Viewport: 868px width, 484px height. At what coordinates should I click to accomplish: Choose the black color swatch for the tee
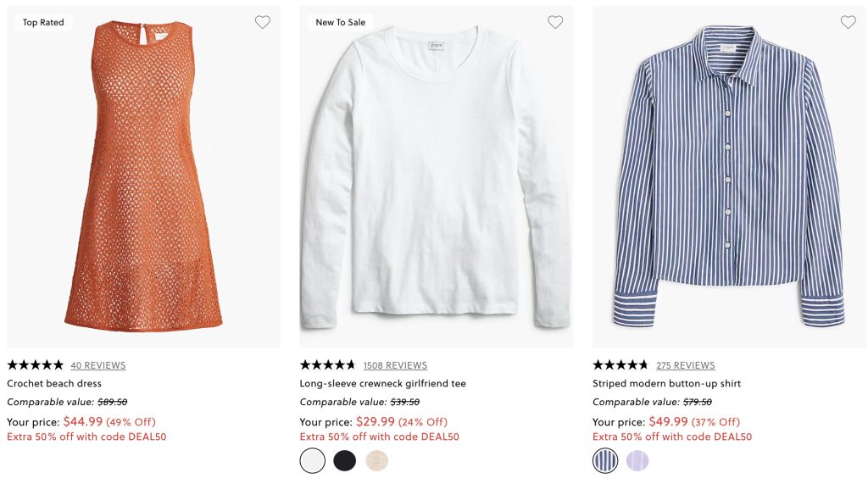point(345,460)
